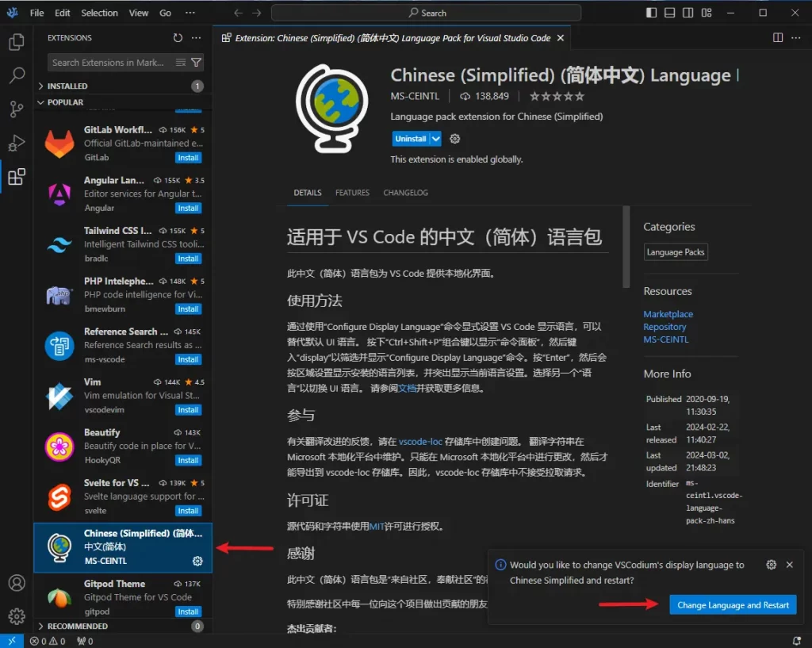Open notification settings gear icon
This screenshot has width=812, height=648.
point(771,565)
